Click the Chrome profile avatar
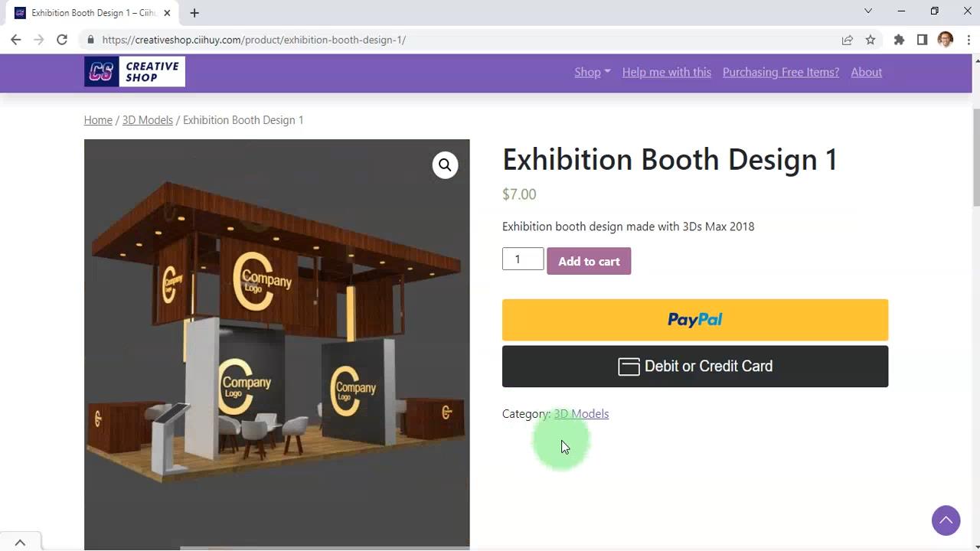The image size is (980, 551). pyautogui.click(x=945, y=40)
